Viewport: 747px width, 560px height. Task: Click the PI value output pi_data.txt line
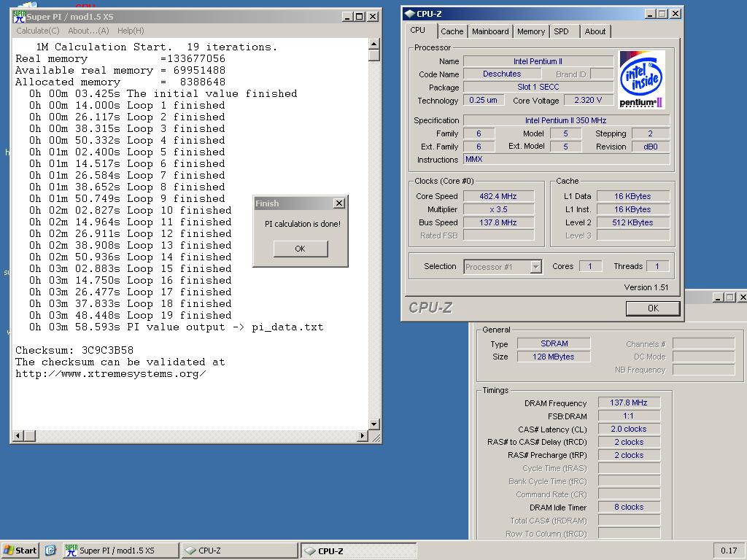click(x=176, y=327)
